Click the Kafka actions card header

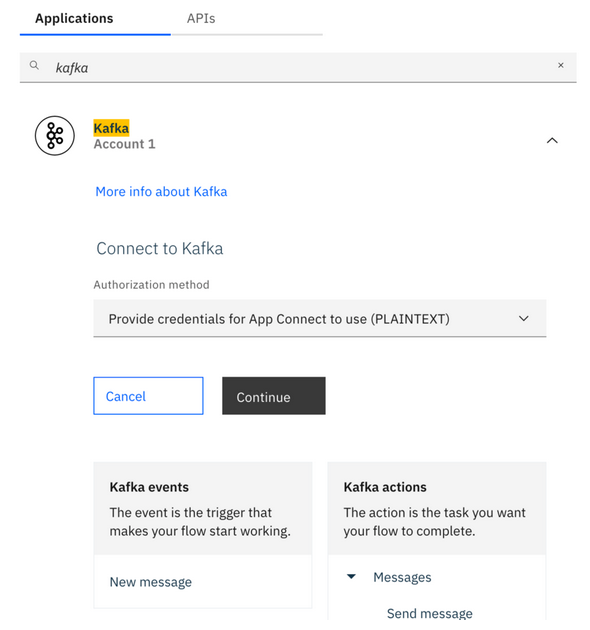(385, 487)
